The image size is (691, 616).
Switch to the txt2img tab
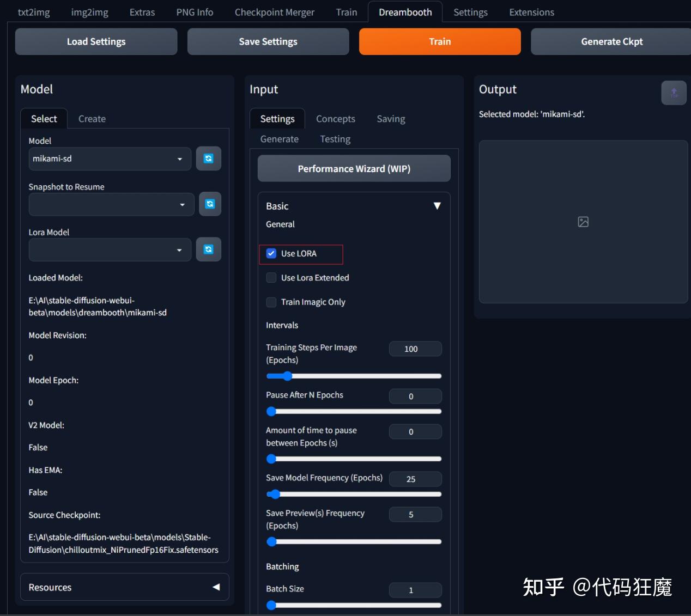(34, 12)
